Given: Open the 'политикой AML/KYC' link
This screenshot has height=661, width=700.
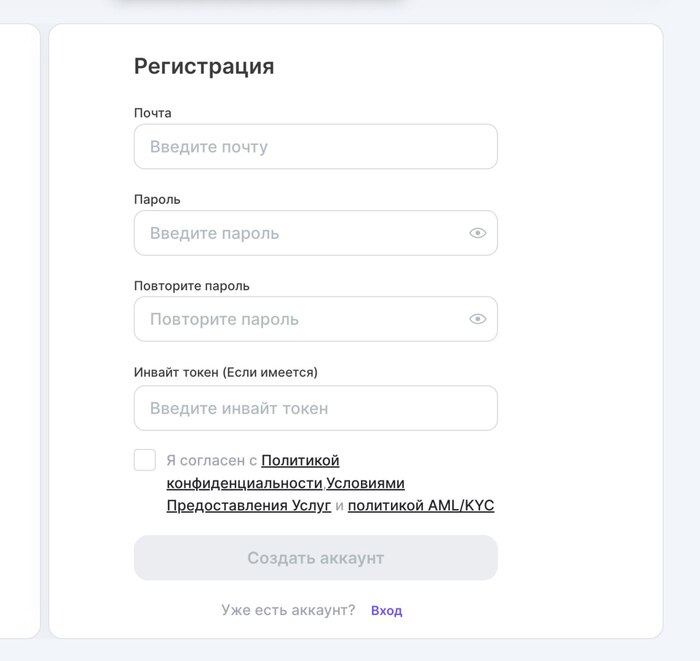Looking at the screenshot, I should coord(421,506).
